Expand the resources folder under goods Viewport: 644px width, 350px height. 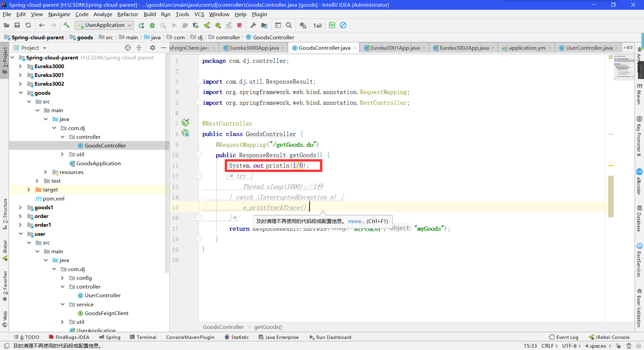46,172
